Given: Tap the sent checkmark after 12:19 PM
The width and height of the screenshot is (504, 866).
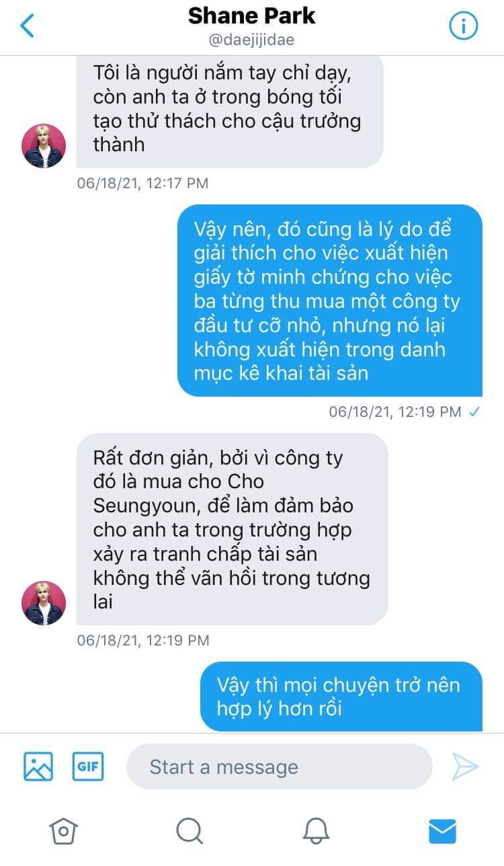Looking at the screenshot, I should (x=474, y=411).
